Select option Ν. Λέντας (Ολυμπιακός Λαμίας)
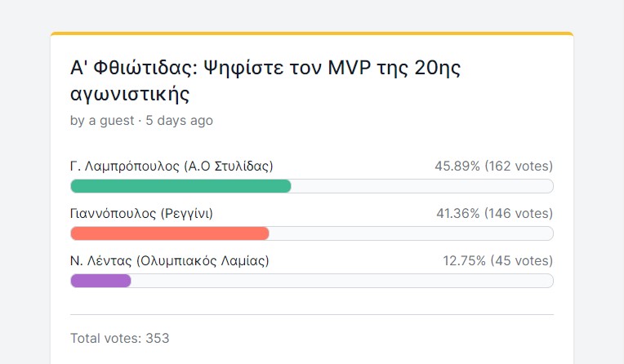This screenshot has width=624, height=364. point(170,261)
